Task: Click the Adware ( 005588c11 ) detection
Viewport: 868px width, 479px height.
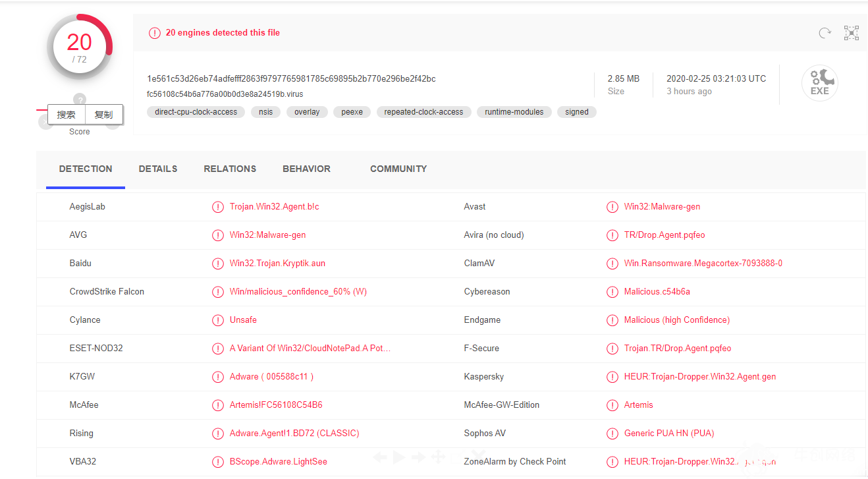Action: click(x=271, y=377)
